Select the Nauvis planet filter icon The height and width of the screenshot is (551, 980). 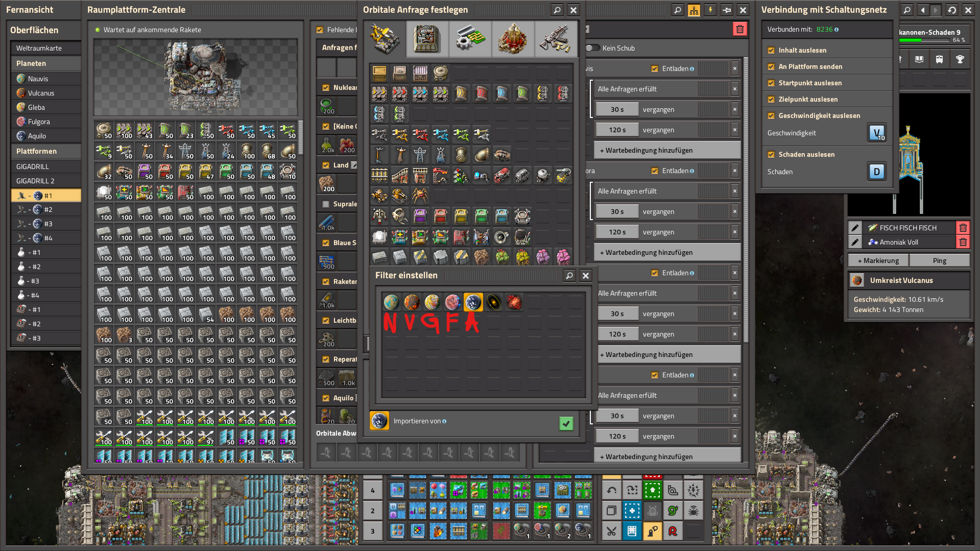(391, 302)
